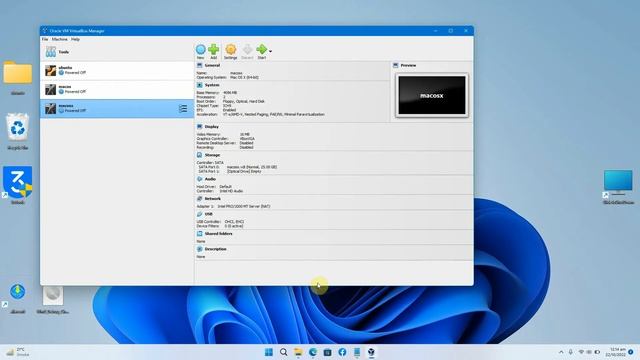
Task: Open the File menu
Action: click(45, 39)
